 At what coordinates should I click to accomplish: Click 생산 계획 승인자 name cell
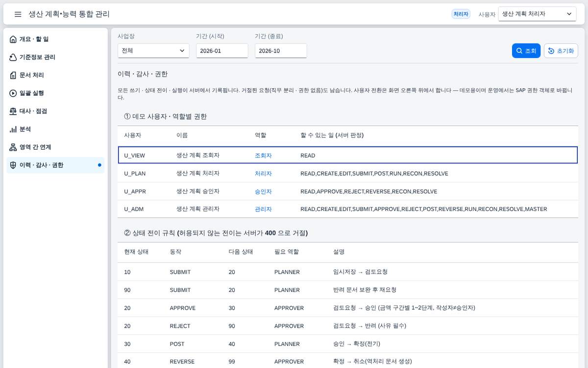coord(198,191)
